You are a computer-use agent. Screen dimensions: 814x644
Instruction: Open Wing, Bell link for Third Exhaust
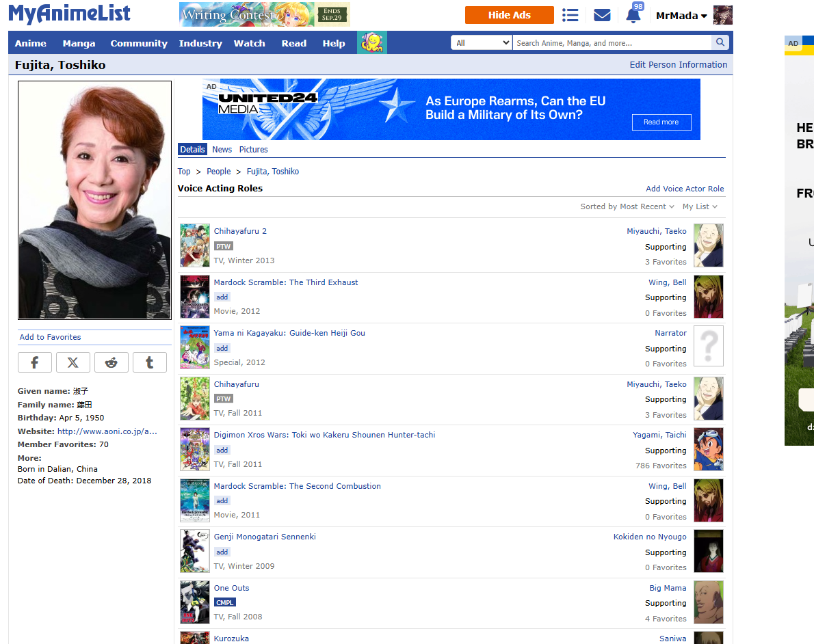tap(667, 282)
